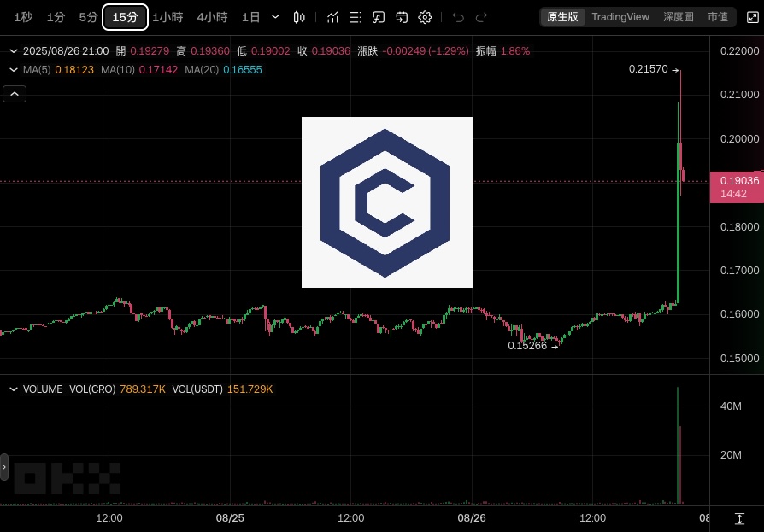Click the undo arrow icon
Image resolution: width=764 pixels, height=532 pixels.
(x=458, y=18)
